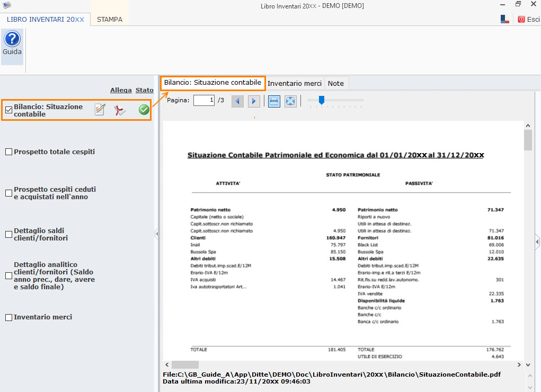Open the Bilancio: Situazione contabile preview tab
The image size is (541, 392).
point(212,83)
